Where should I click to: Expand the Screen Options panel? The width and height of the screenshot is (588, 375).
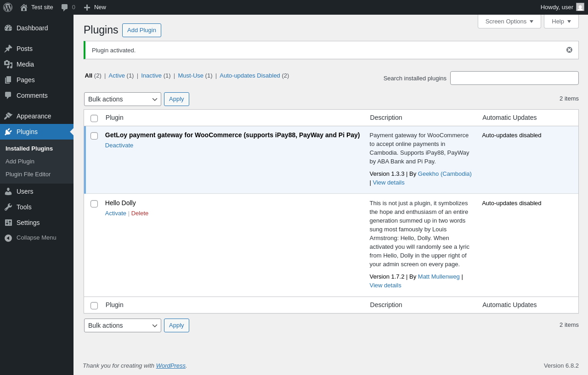509,22
